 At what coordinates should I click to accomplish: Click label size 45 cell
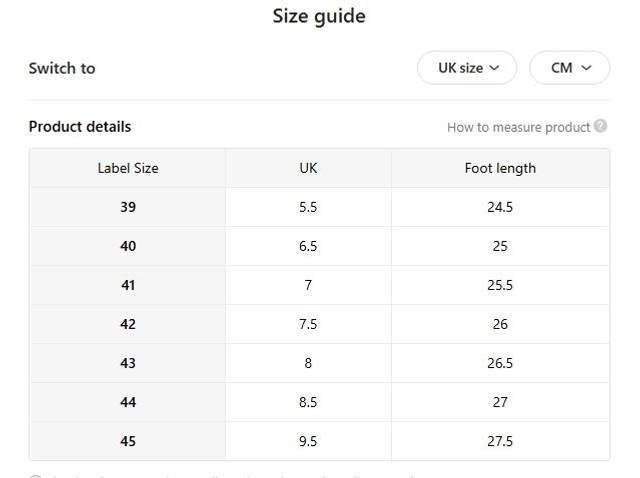(128, 441)
